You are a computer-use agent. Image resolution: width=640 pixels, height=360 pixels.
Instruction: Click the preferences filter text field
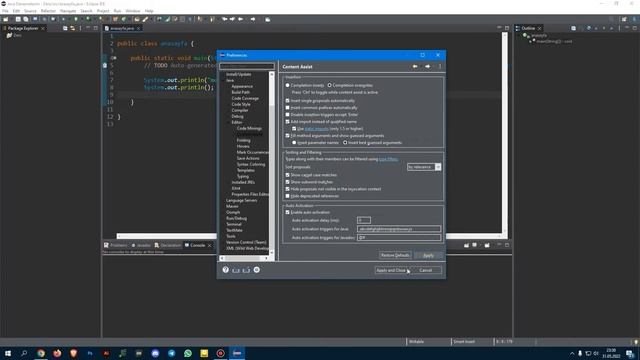[247, 66]
